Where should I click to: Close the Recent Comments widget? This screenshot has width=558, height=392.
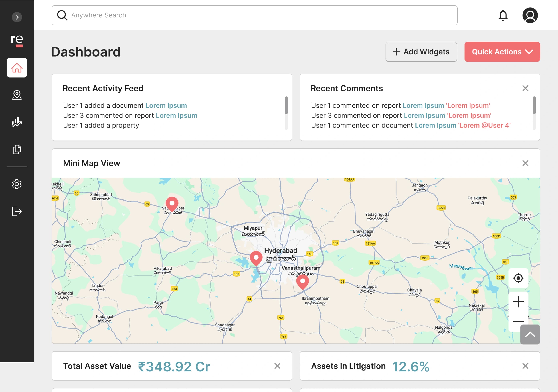coord(525,88)
